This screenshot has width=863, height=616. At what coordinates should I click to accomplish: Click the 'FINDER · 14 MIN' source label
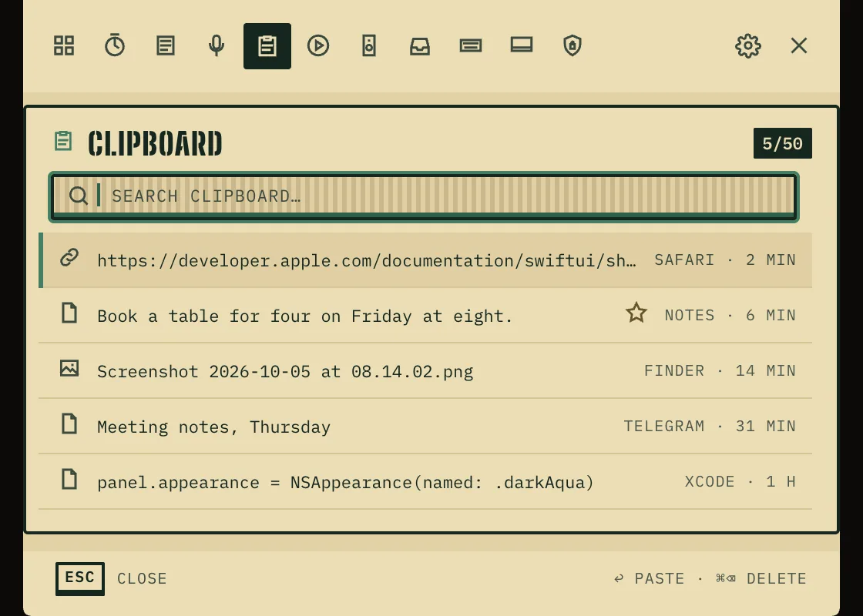click(720, 370)
